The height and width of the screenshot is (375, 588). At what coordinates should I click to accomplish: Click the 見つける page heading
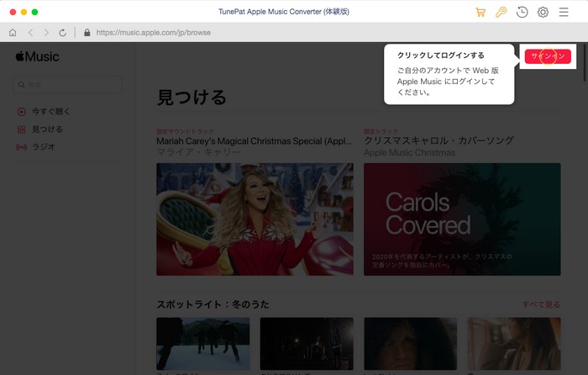click(x=192, y=98)
